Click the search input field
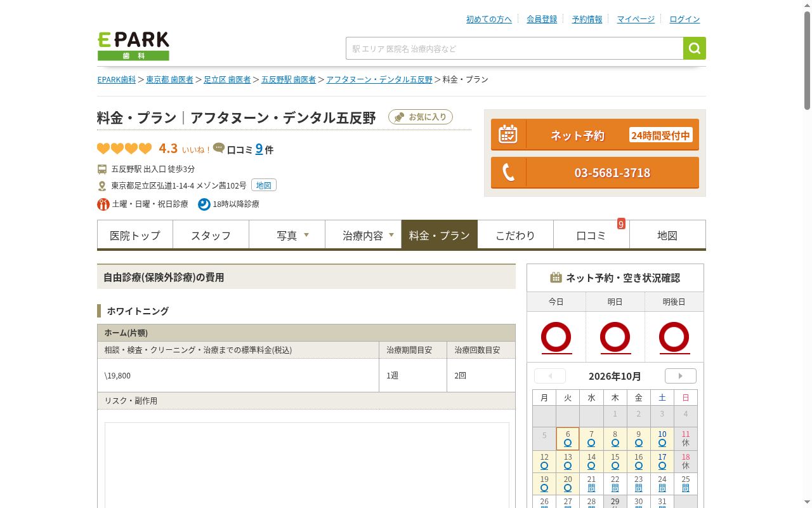 point(514,48)
